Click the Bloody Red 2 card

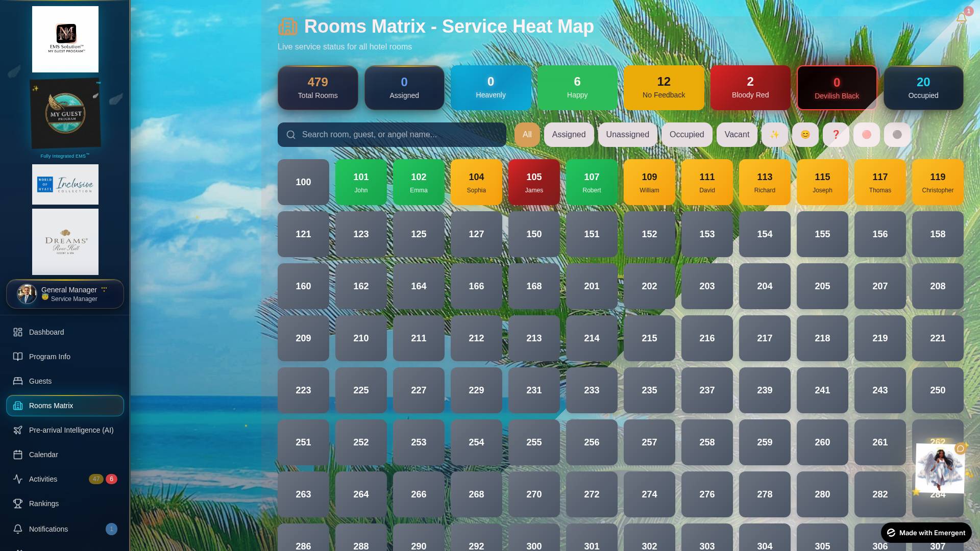tap(750, 88)
